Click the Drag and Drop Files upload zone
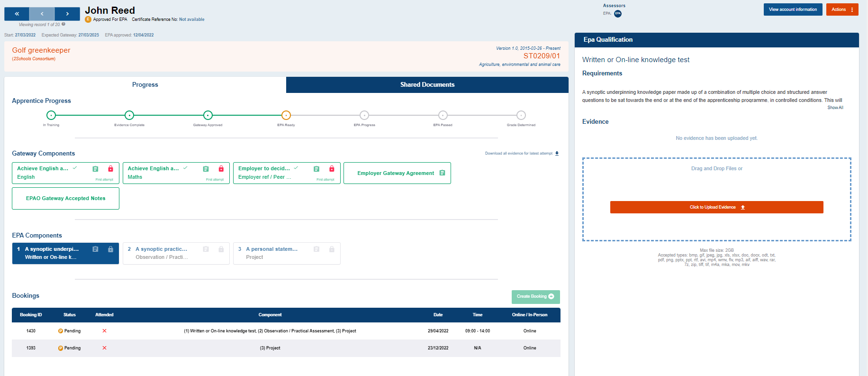This screenshot has height=376, width=868. [x=716, y=199]
